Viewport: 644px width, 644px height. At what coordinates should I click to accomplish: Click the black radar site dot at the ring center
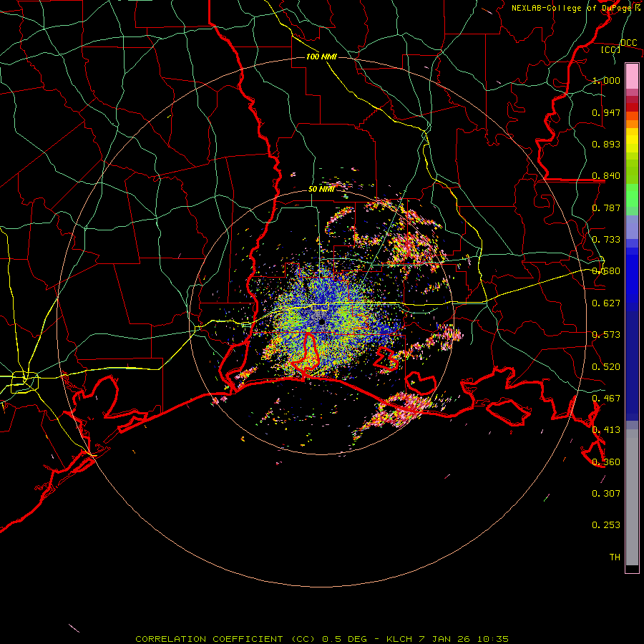pos(321,322)
